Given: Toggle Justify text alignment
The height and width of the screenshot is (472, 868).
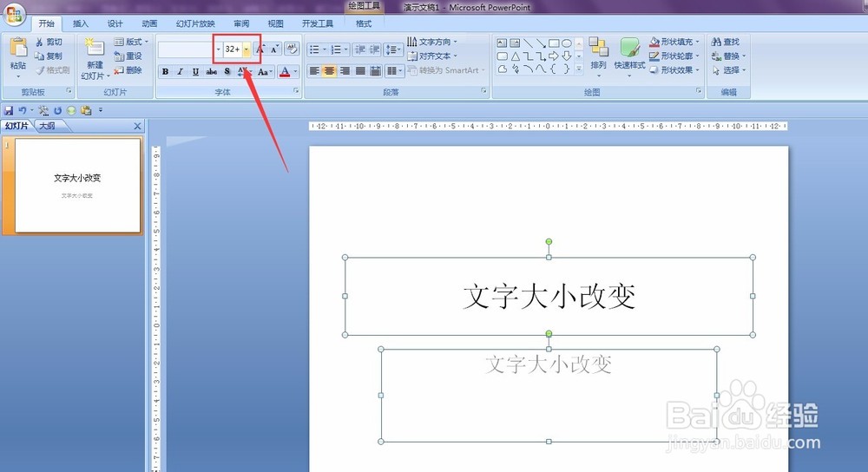Looking at the screenshot, I should pyautogui.click(x=360, y=71).
